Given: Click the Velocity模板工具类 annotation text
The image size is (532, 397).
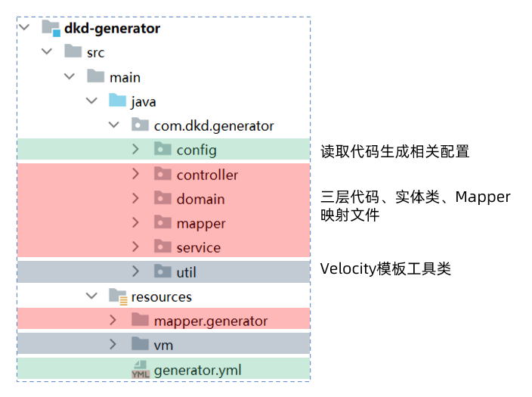Looking at the screenshot, I should (x=385, y=268).
